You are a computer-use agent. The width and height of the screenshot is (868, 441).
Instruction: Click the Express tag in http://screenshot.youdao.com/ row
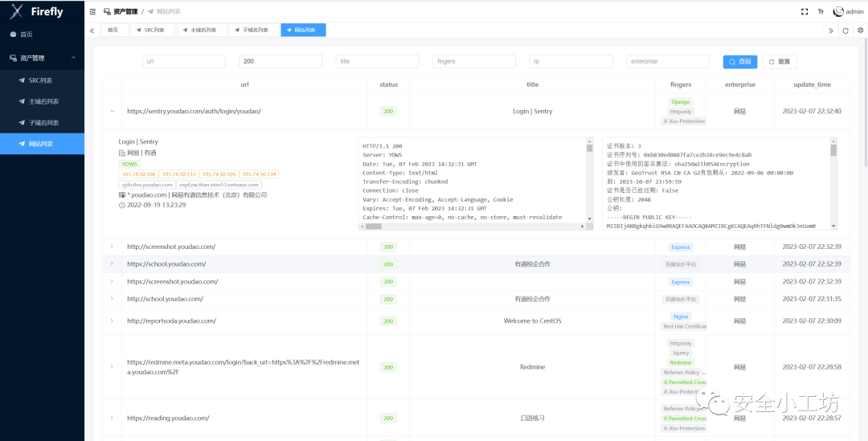[x=681, y=247]
